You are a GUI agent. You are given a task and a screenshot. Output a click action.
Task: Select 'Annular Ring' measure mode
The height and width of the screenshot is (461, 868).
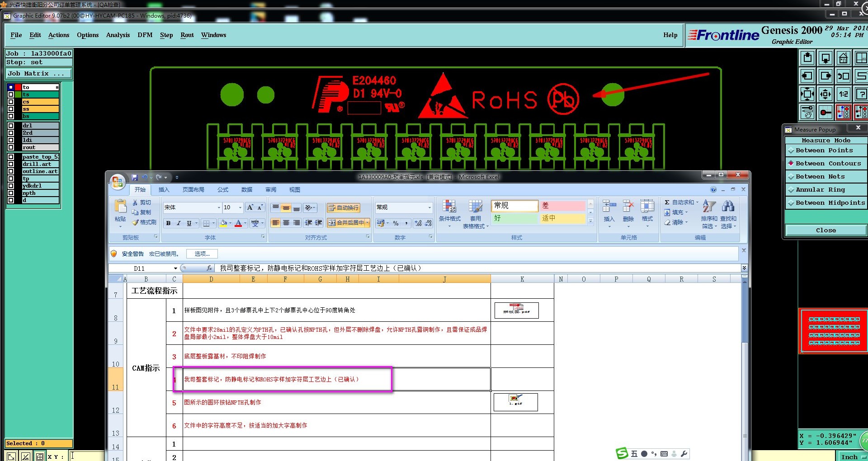coord(826,190)
